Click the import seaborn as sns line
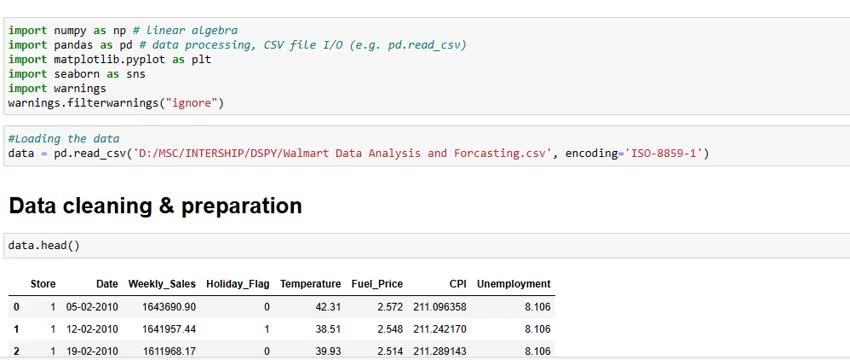Screen dimensions: 850x360 pyautogui.click(x=77, y=74)
